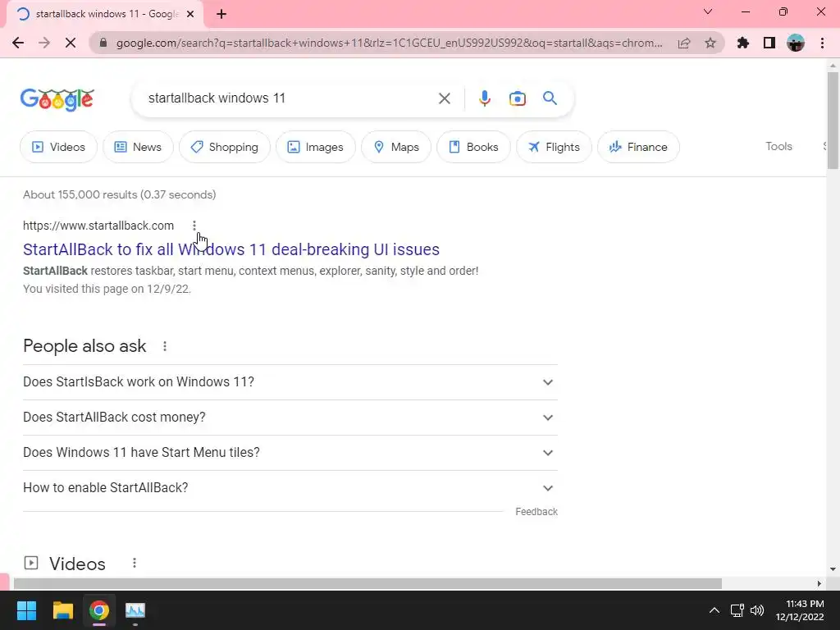Share this page icon in address bar
Screen dimensions: 840x630
coord(684,43)
